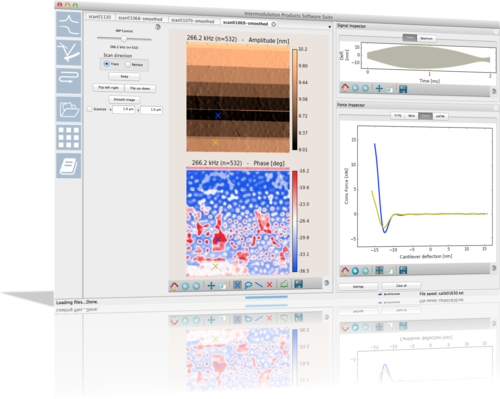Open the scanner mode sidebar icon
500x399 pixels.
pyautogui.click(x=69, y=81)
